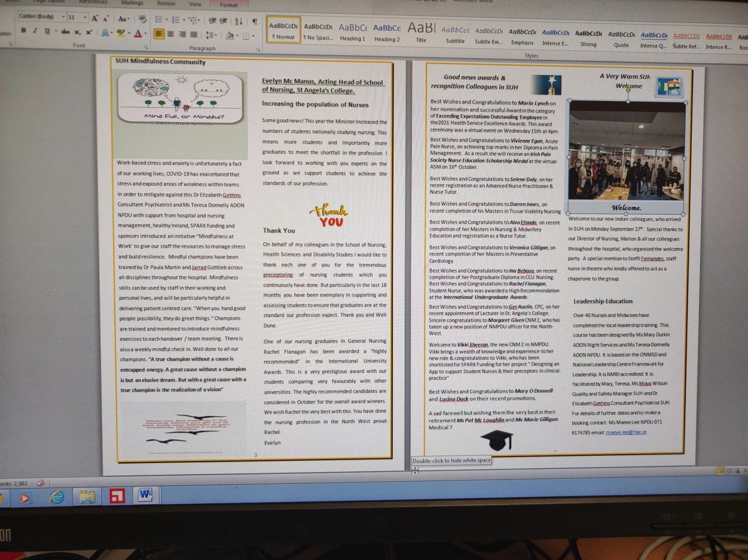Open the View tab
The height and width of the screenshot is (560, 748).
coord(195,4)
